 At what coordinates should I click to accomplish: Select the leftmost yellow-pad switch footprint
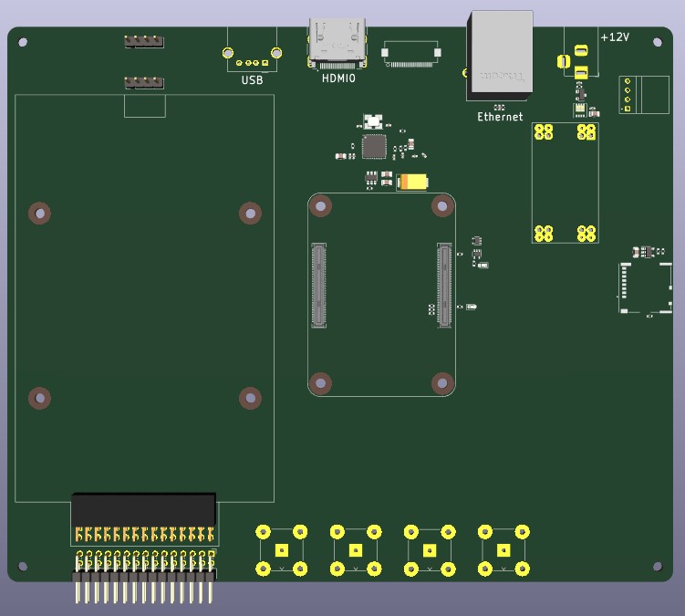coord(282,550)
